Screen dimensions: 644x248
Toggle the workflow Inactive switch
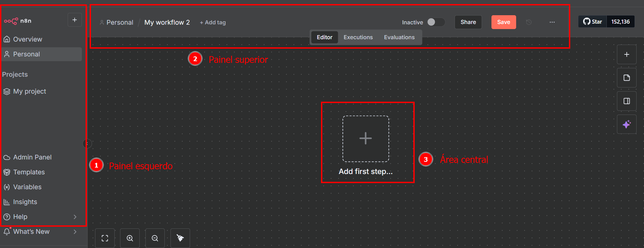[436, 22]
